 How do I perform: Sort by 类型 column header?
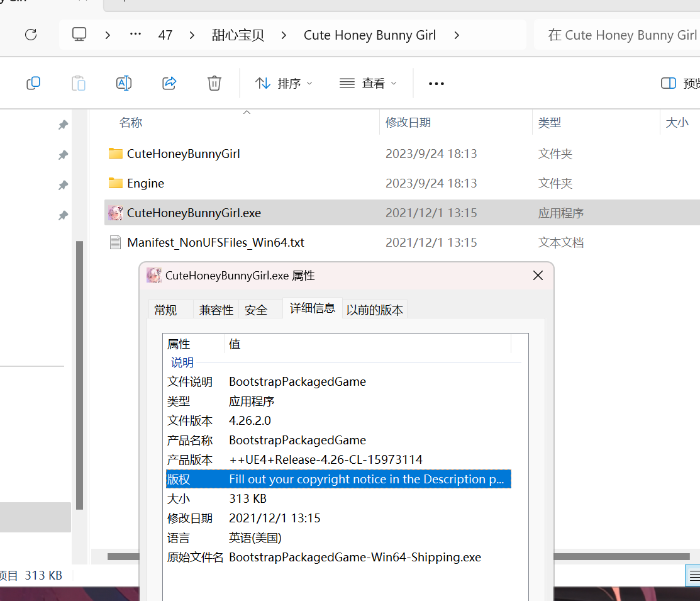pos(550,123)
